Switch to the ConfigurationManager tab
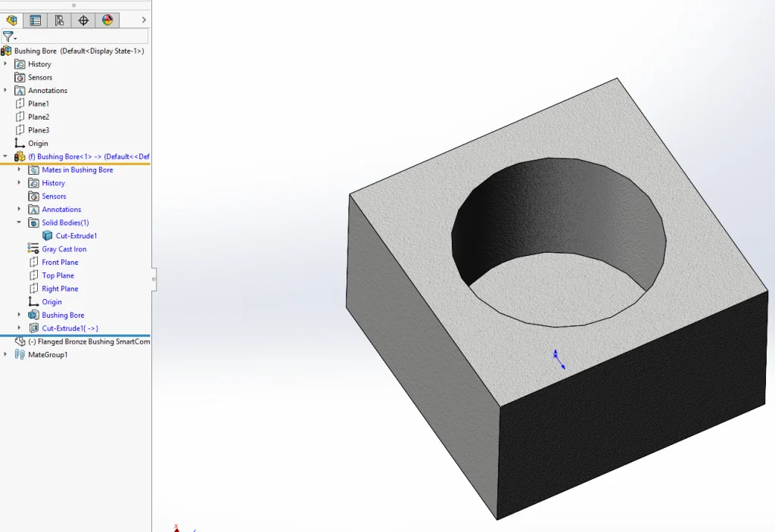 click(x=59, y=20)
